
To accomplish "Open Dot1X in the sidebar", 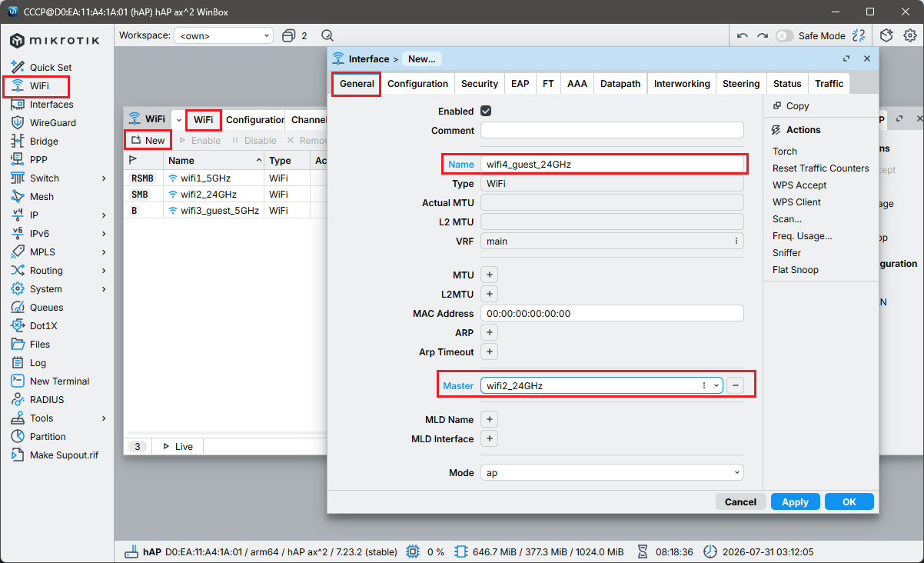I will tap(43, 325).
